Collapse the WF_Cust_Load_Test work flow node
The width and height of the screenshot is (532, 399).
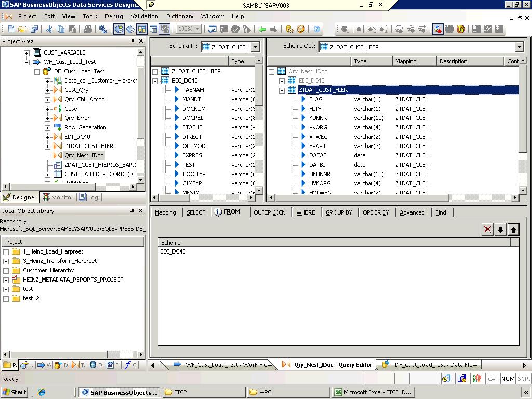coord(26,62)
